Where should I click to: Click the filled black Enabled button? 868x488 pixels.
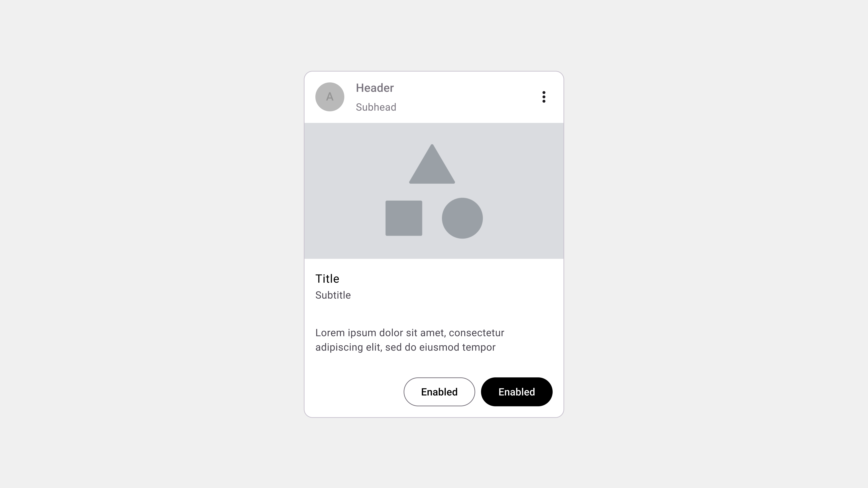(516, 391)
